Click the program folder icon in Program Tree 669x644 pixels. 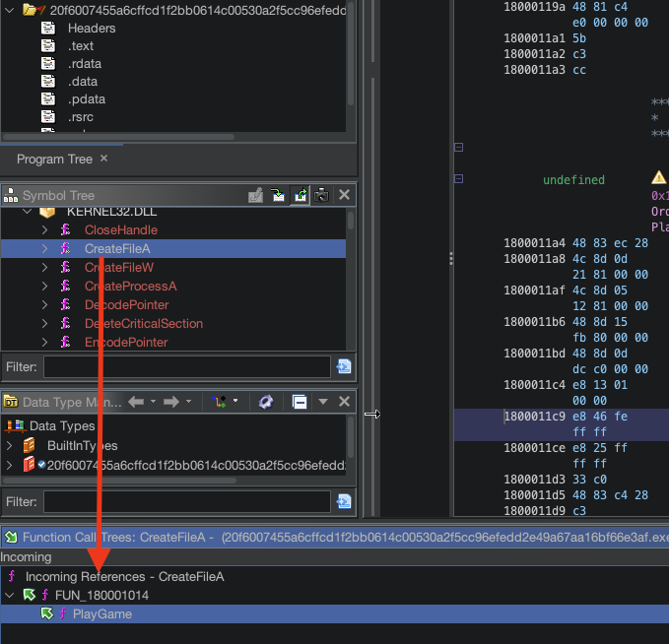(x=33, y=9)
